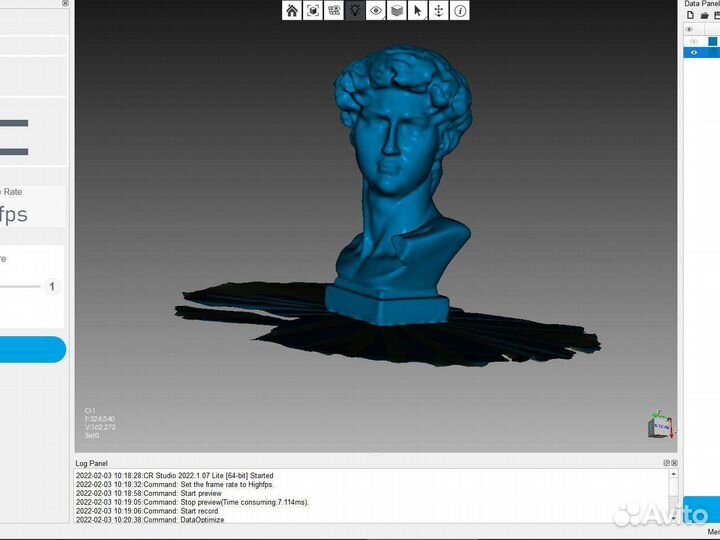The height and width of the screenshot is (540, 720).
Task: Click the move axes transform icon
Action: [x=439, y=11]
